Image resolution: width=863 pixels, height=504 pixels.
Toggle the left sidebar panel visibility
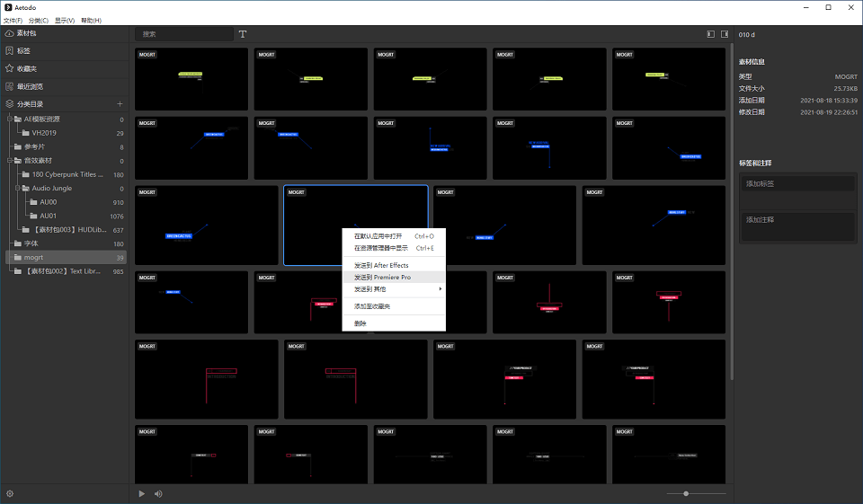point(710,34)
